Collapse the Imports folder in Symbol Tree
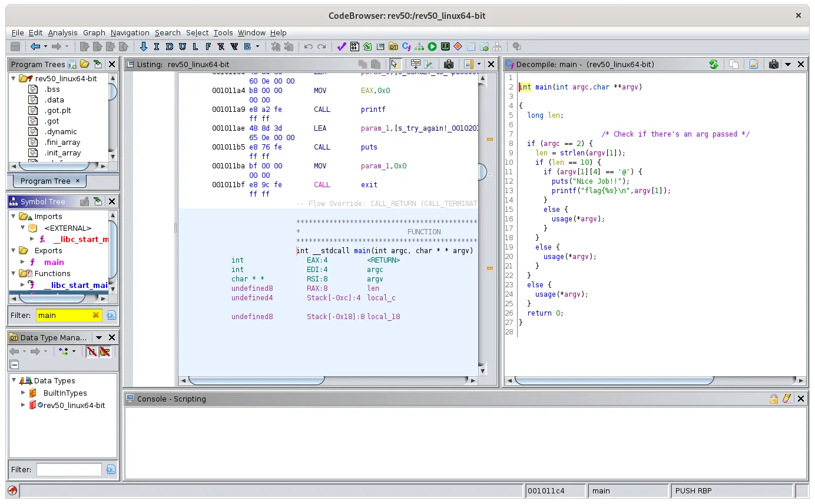This screenshot has height=504, width=815. [x=14, y=217]
